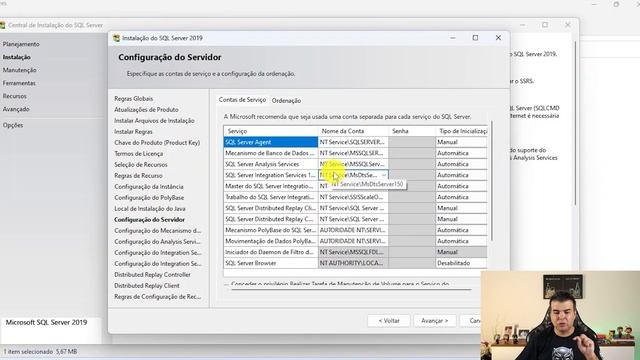Click Seleção de Recursos setup step
This screenshot has width=640, height=360.
tap(141, 165)
